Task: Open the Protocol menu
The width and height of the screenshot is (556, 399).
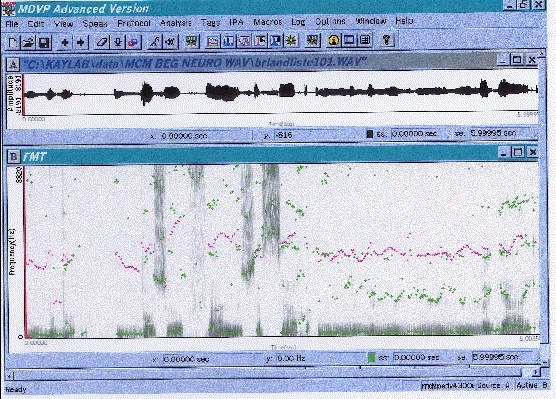Action: (134, 23)
